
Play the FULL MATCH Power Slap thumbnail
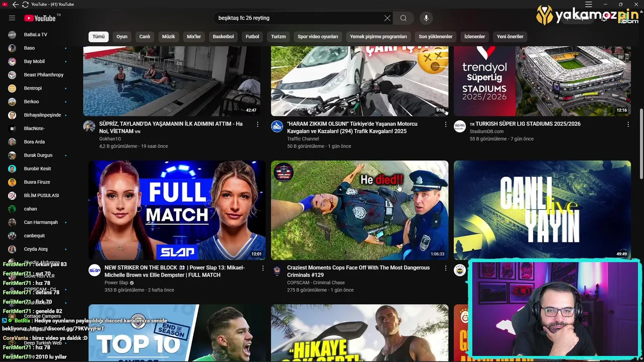177,210
